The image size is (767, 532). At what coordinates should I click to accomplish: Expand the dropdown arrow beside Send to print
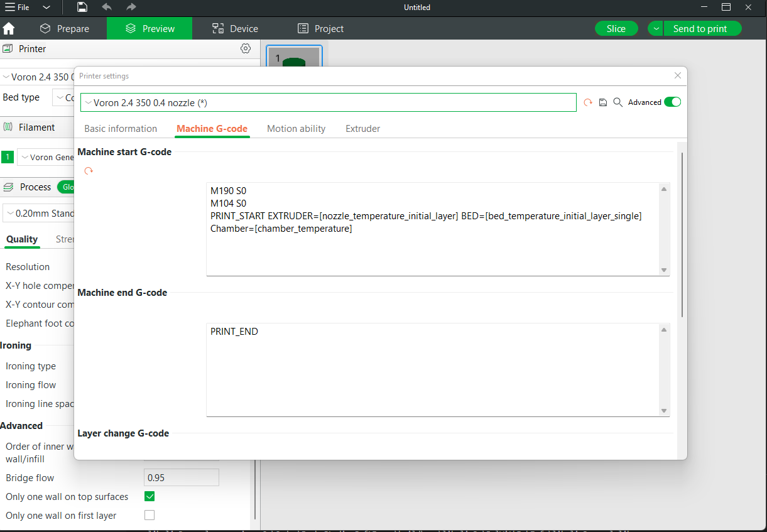(656, 29)
